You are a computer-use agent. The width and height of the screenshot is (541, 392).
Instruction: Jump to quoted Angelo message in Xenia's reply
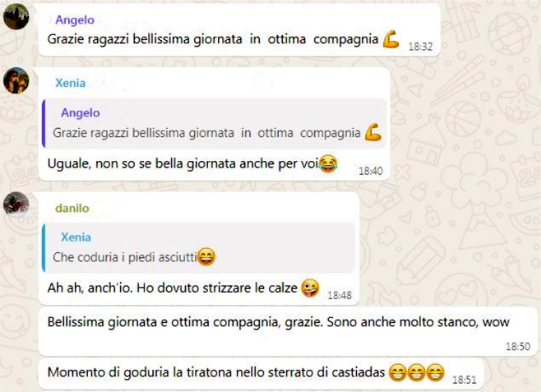click(x=214, y=124)
